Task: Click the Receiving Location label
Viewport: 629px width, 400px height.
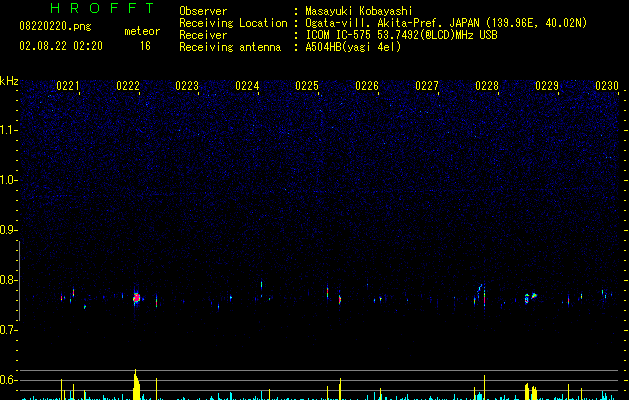Action: pos(233,23)
